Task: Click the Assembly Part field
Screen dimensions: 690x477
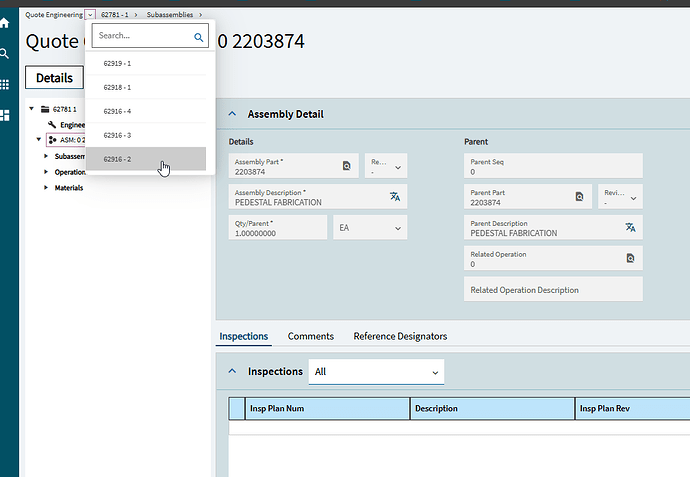Action: [x=294, y=166]
